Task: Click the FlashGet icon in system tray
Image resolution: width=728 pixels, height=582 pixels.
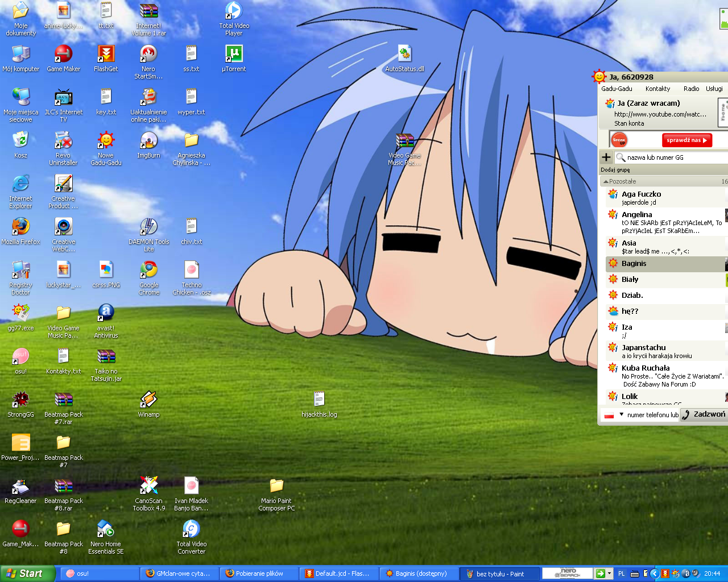Action: pos(665,573)
